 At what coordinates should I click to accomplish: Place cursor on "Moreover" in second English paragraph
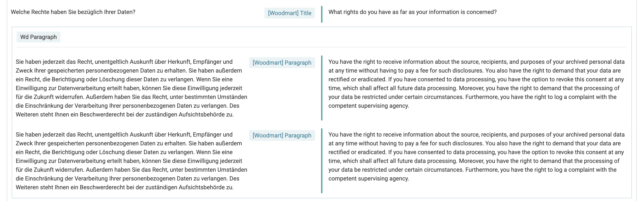tap(470, 161)
